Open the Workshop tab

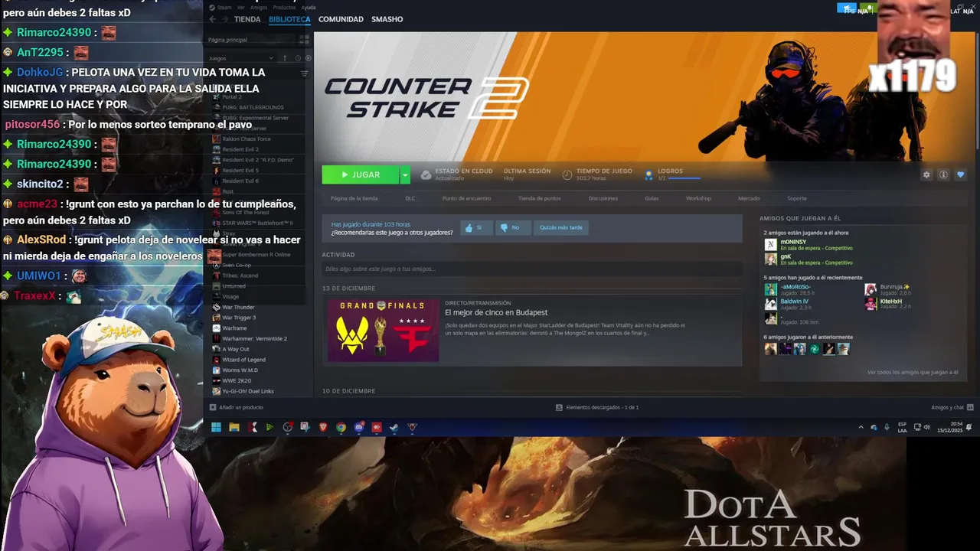[x=698, y=198]
